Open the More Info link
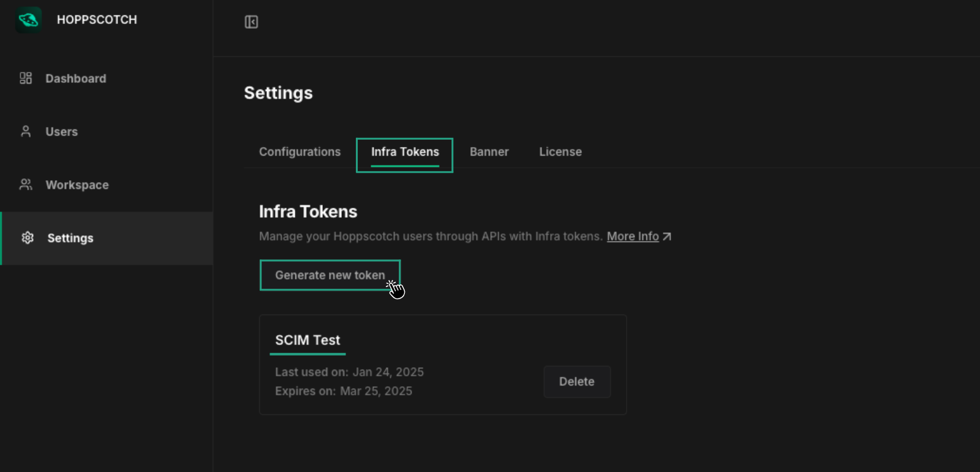This screenshot has height=472, width=980. (632, 237)
